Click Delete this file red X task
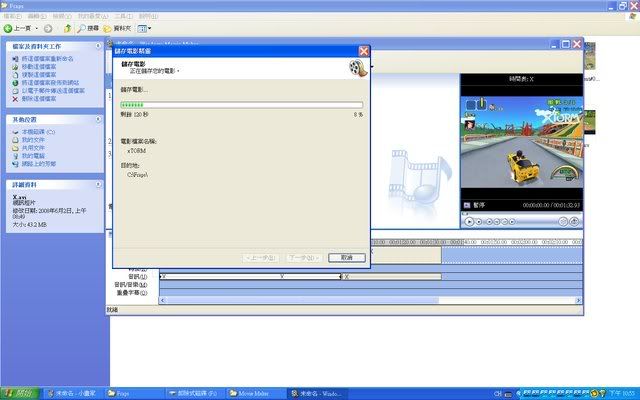Image resolution: width=640 pixels, height=400 pixels. (x=45, y=99)
